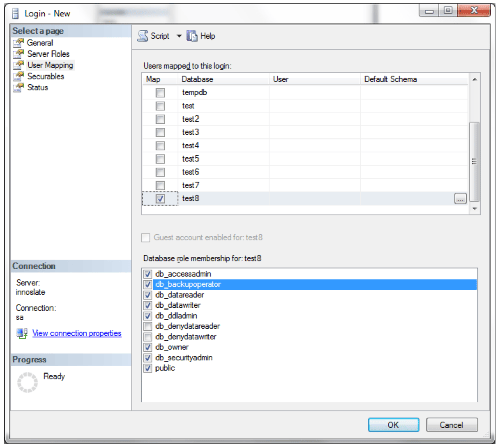Check the Map checkbox for test5

160,158
